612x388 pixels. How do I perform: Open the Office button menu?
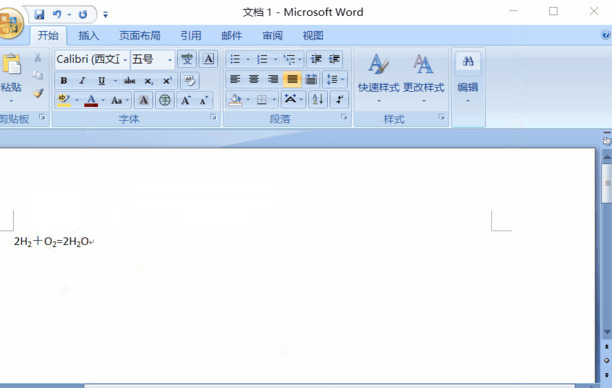point(10,24)
